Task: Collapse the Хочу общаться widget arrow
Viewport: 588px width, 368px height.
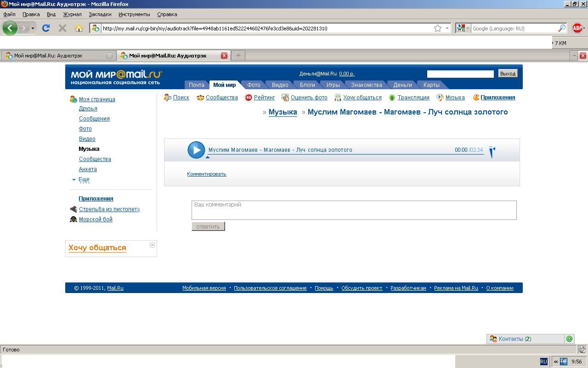Action: tap(152, 245)
